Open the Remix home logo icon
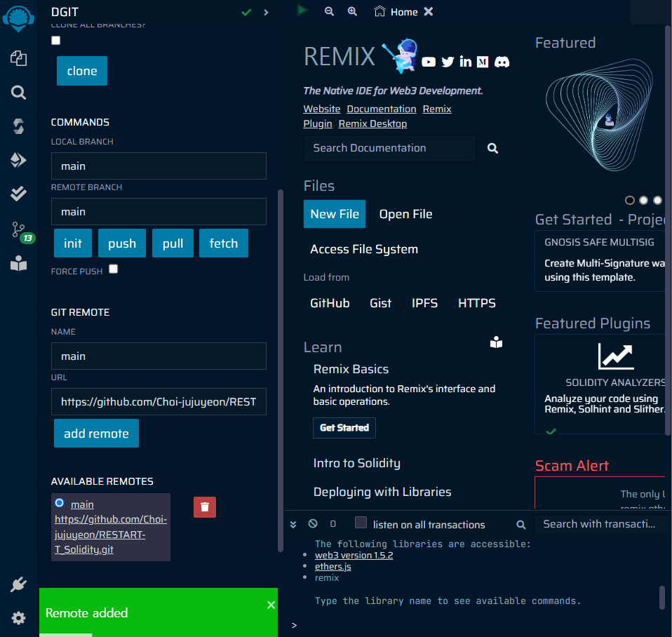Screen dimensions: 672x637 (x=18, y=18)
